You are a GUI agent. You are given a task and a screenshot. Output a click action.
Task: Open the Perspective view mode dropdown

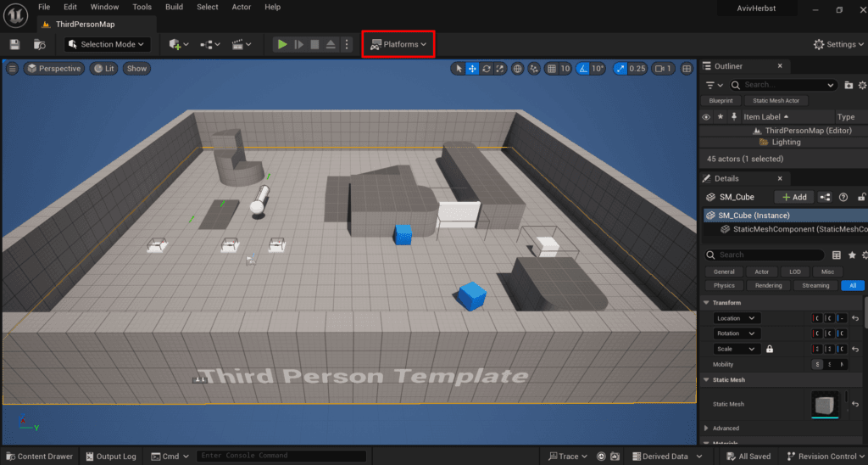click(53, 69)
